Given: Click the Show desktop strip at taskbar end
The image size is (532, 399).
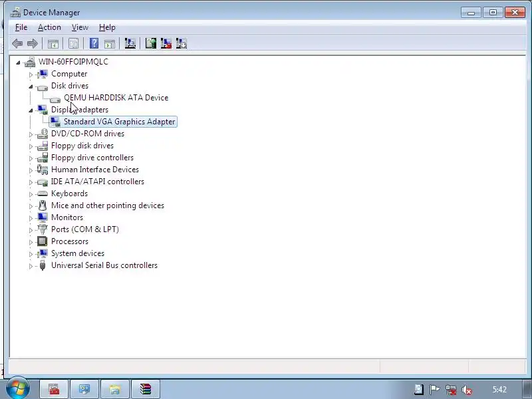Looking at the screenshot, I should tap(527, 389).
